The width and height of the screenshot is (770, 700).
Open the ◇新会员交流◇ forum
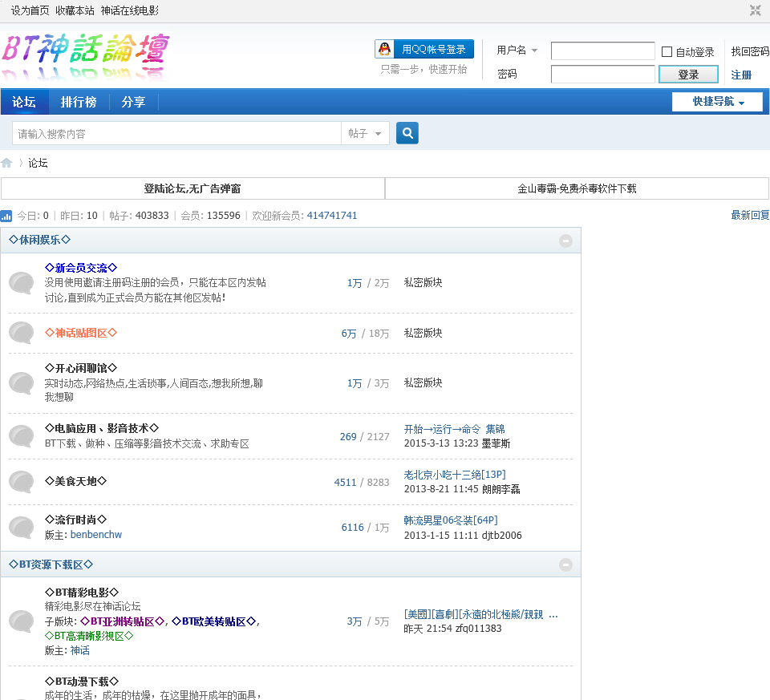81,268
